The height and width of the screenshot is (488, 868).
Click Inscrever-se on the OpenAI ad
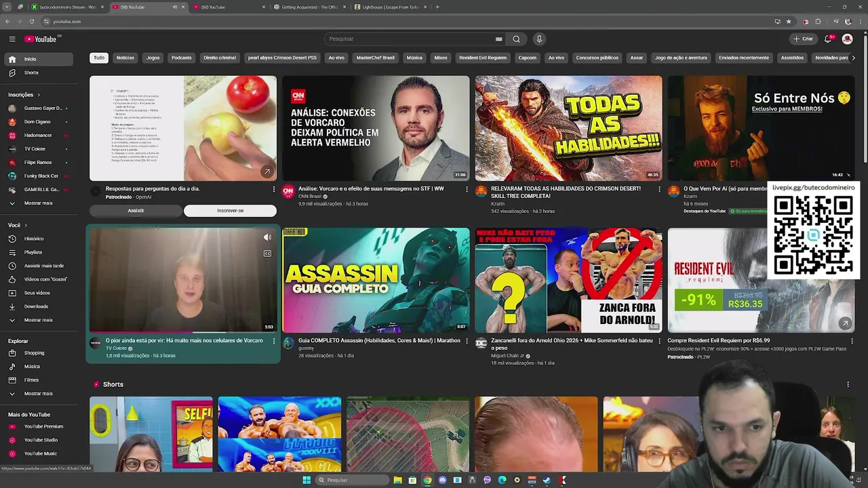tap(230, 211)
